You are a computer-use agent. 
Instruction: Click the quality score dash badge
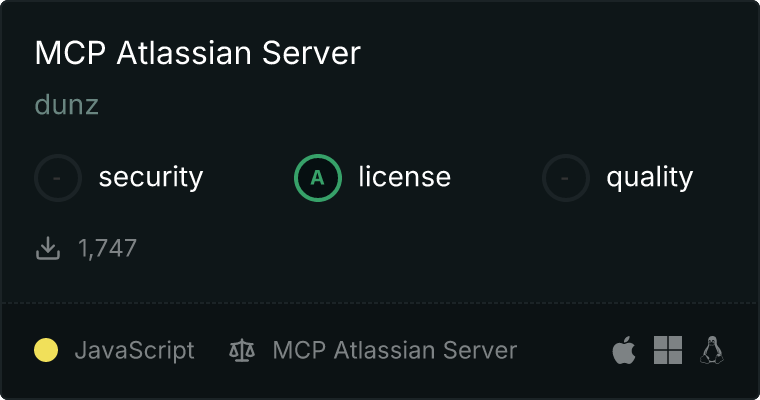(x=566, y=178)
